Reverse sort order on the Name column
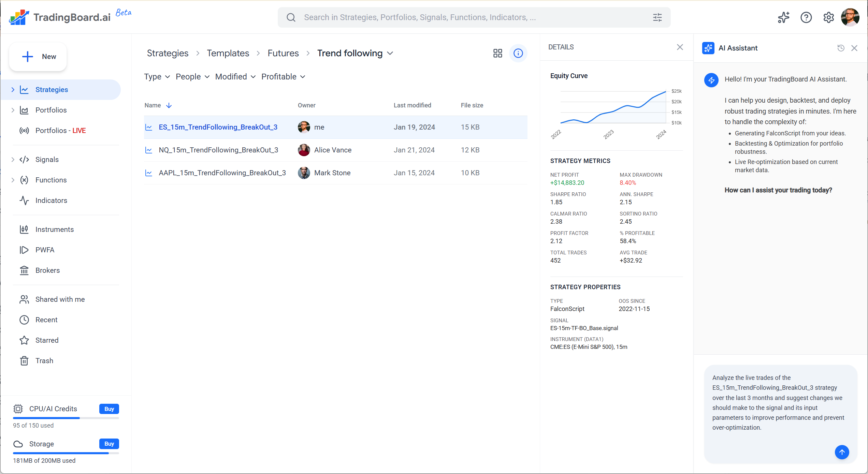The image size is (868, 474). pyautogui.click(x=169, y=105)
